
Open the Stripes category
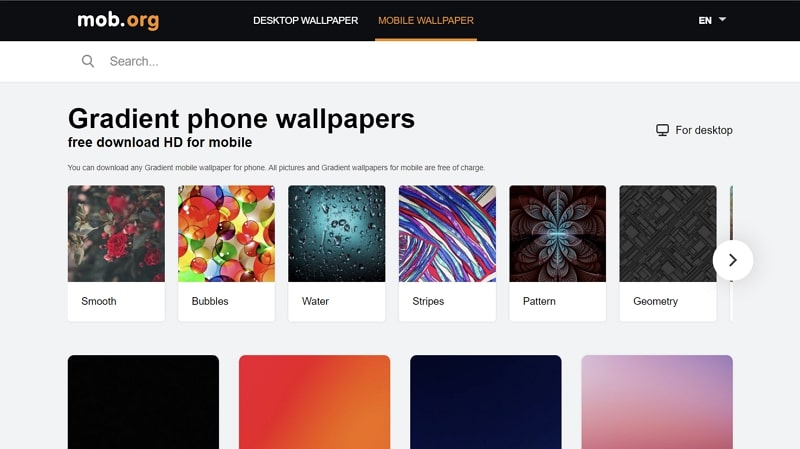447,253
